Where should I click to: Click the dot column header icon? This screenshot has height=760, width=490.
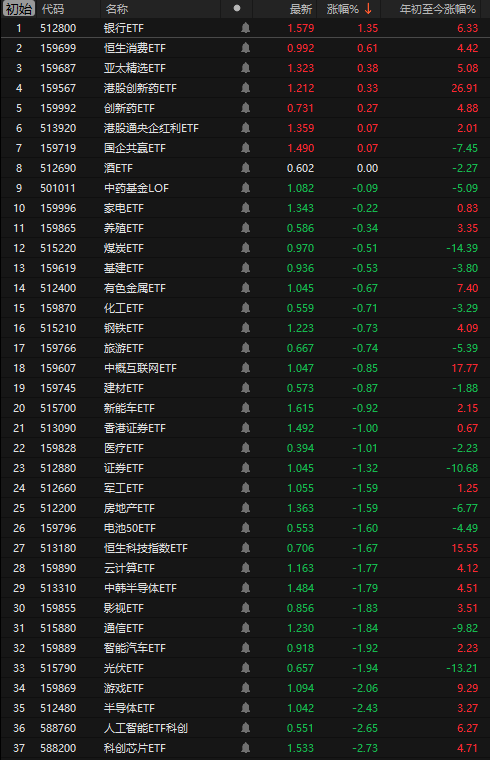tap(237, 8)
